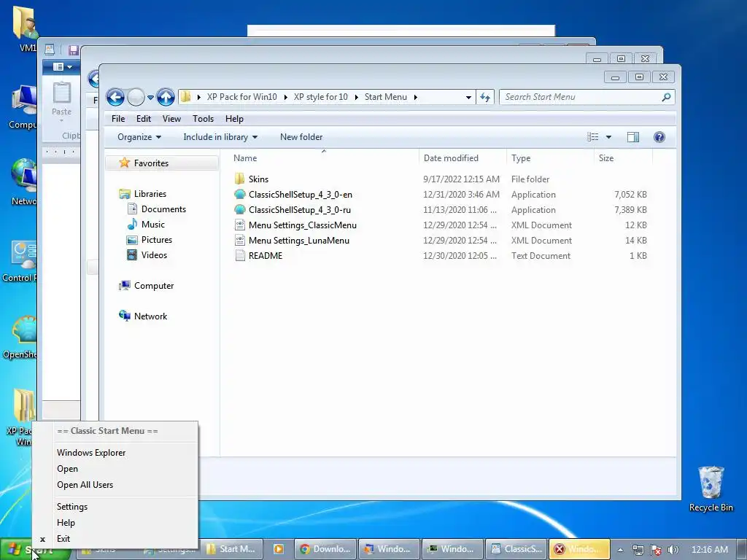Choose Open from the context menu
The width and height of the screenshot is (747, 560).
pyautogui.click(x=67, y=469)
